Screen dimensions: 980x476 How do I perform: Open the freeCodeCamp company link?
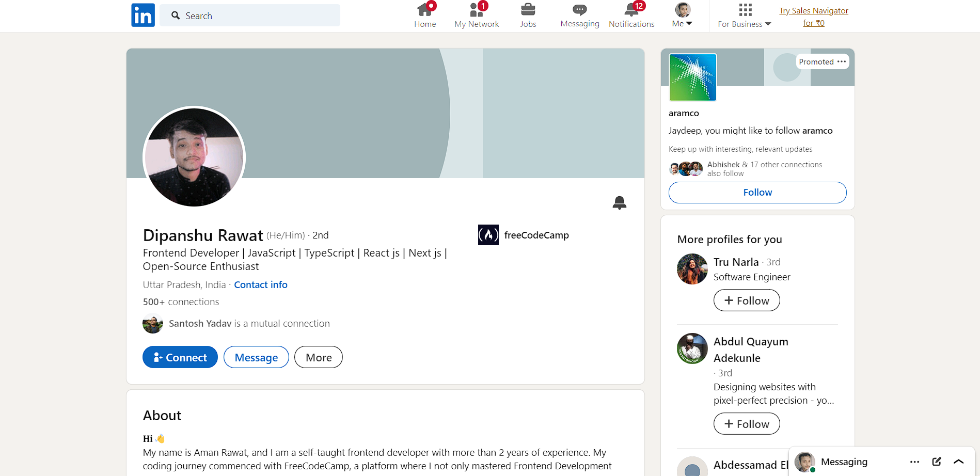(x=536, y=235)
